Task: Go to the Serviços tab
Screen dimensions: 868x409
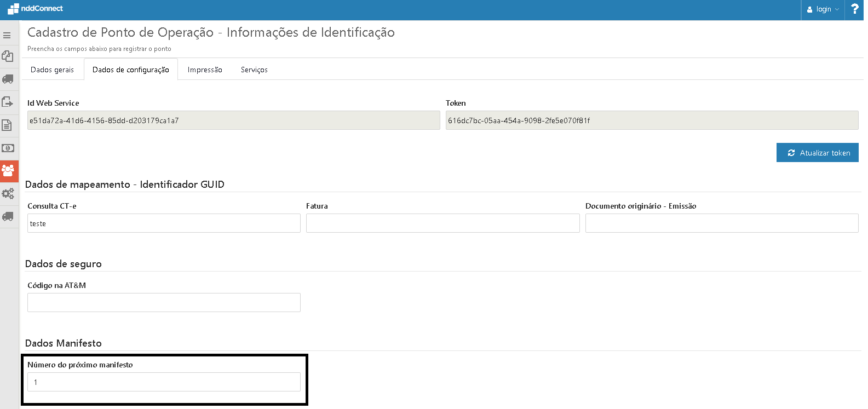Action: coord(254,70)
